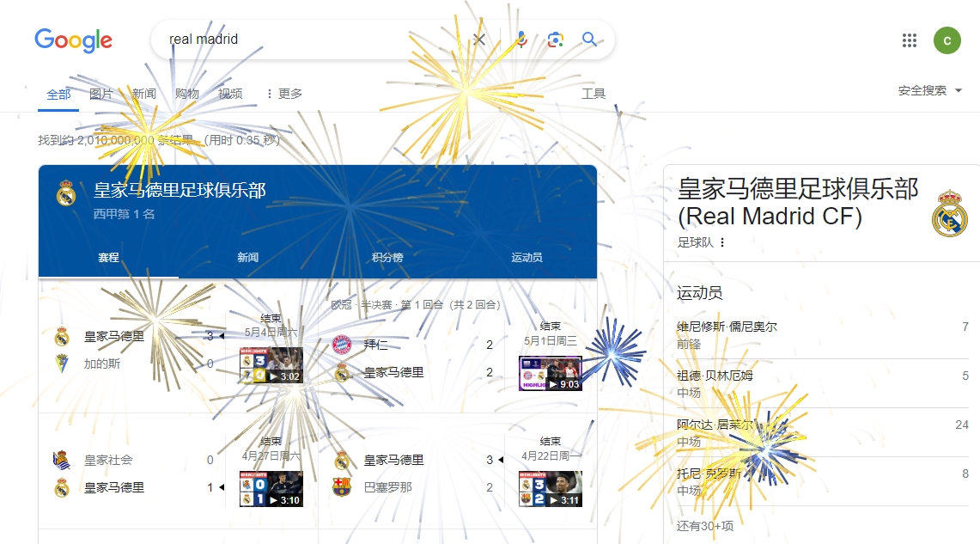Screen dimensions: 980x544
Task: Expand the 更多 menu
Action: (x=284, y=94)
